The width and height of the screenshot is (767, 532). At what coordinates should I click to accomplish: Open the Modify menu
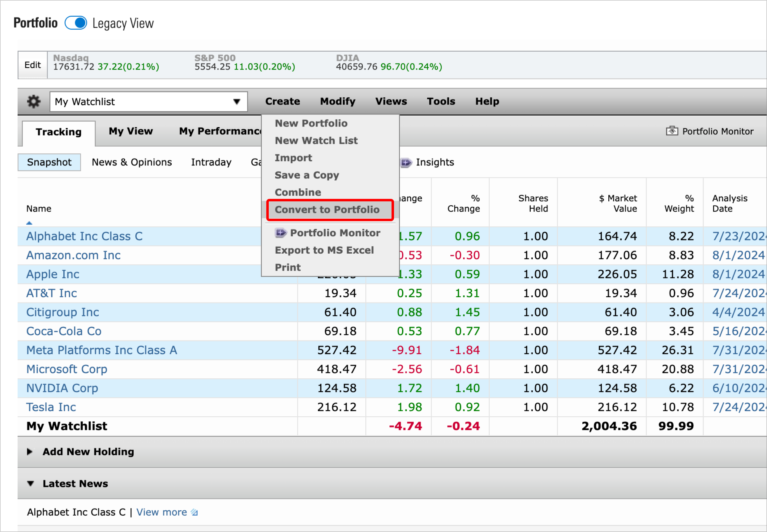[338, 101]
